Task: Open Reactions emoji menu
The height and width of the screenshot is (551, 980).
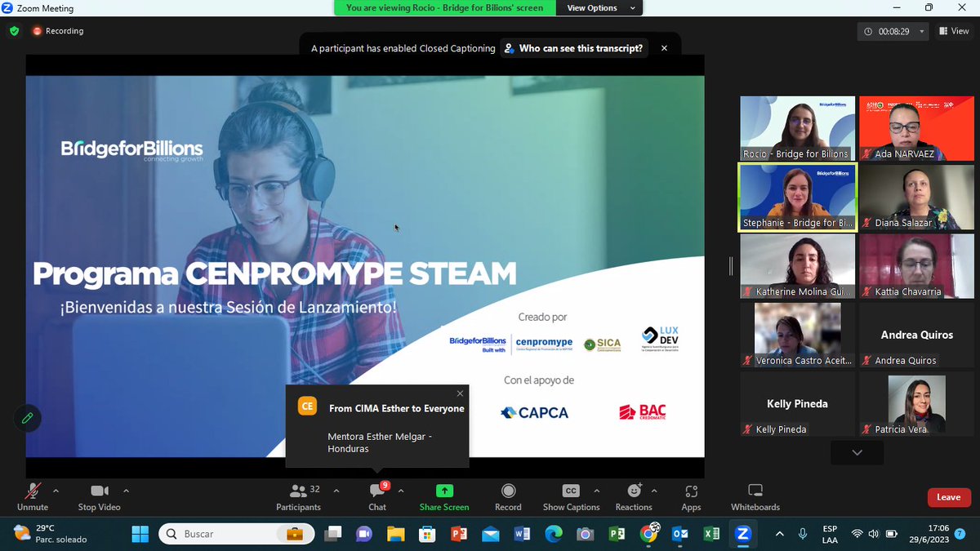Action: 634,496
